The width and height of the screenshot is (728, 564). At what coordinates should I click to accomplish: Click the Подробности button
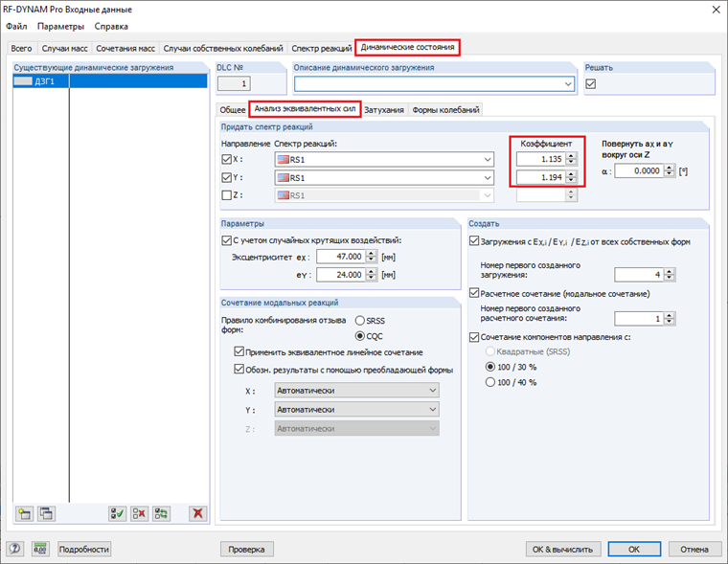84,549
